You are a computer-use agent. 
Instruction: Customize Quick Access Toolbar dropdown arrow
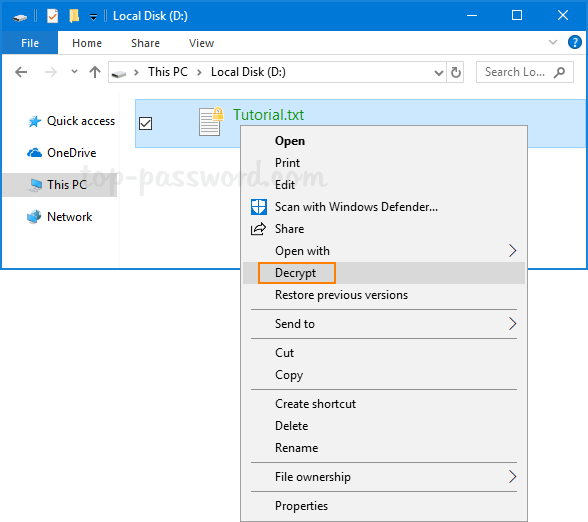pos(93,16)
